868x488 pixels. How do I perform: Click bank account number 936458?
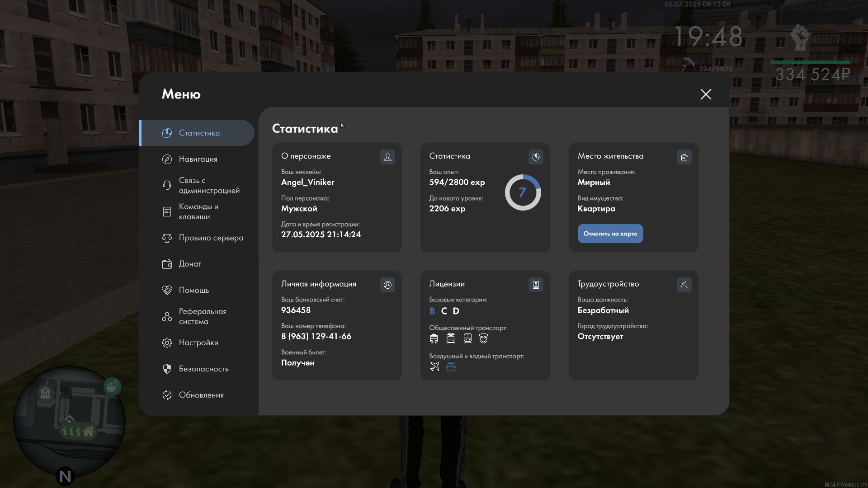[296, 310]
